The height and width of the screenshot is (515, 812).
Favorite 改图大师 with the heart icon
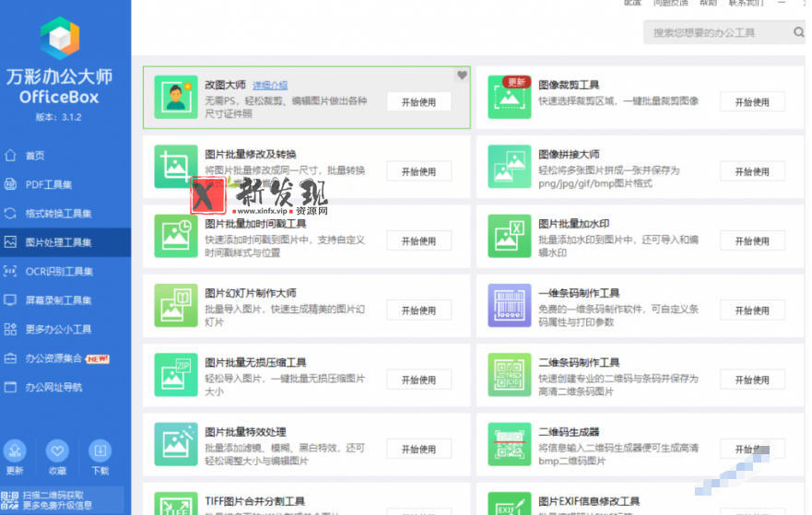(x=462, y=76)
